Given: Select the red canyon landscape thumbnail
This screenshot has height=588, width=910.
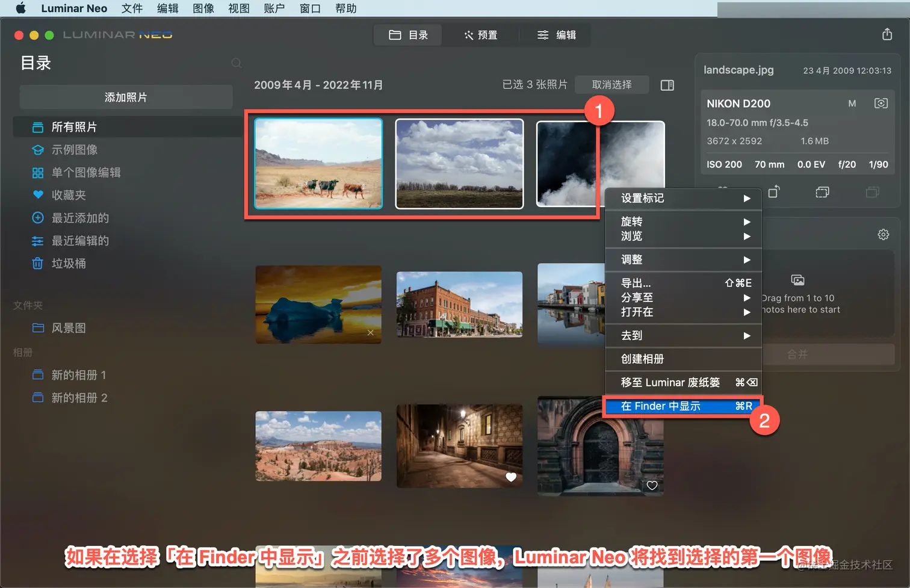Looking at the screenshot, I should (318, 446).
